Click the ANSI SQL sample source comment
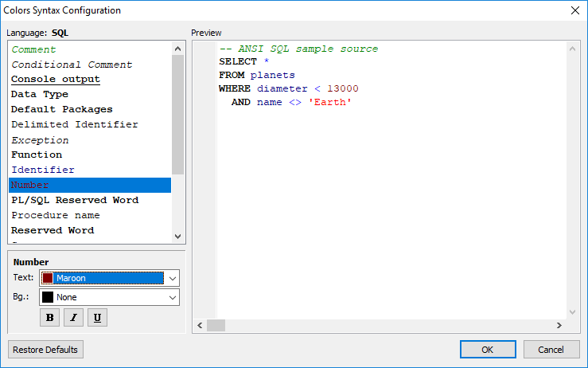Viewport: 588px width, 368px height. (298, 49)
